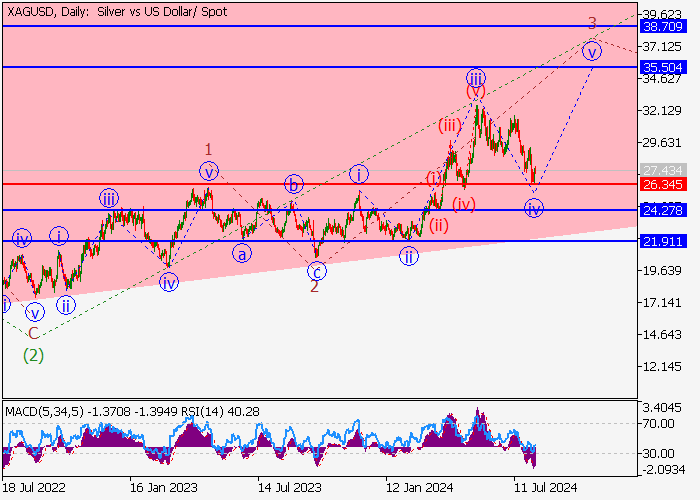
Task: Click the '12 Jan 2024' date label
Action: [x=420, y=487]
